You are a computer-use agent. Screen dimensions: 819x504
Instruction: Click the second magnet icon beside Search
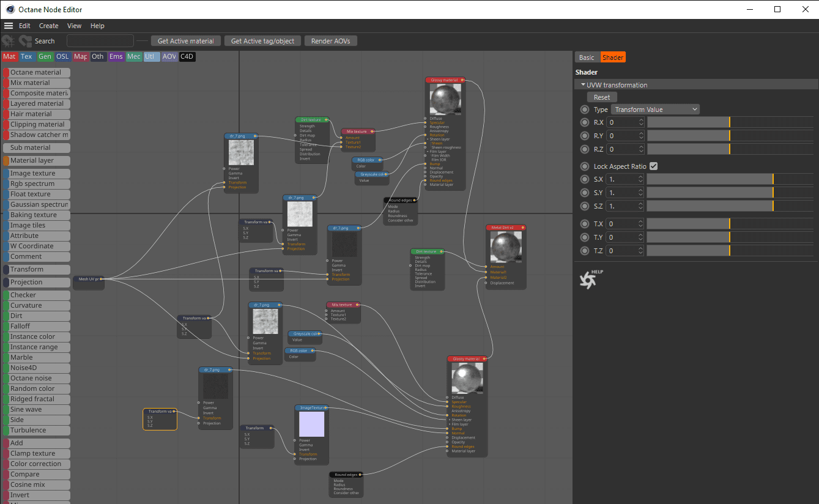(25, 41)
